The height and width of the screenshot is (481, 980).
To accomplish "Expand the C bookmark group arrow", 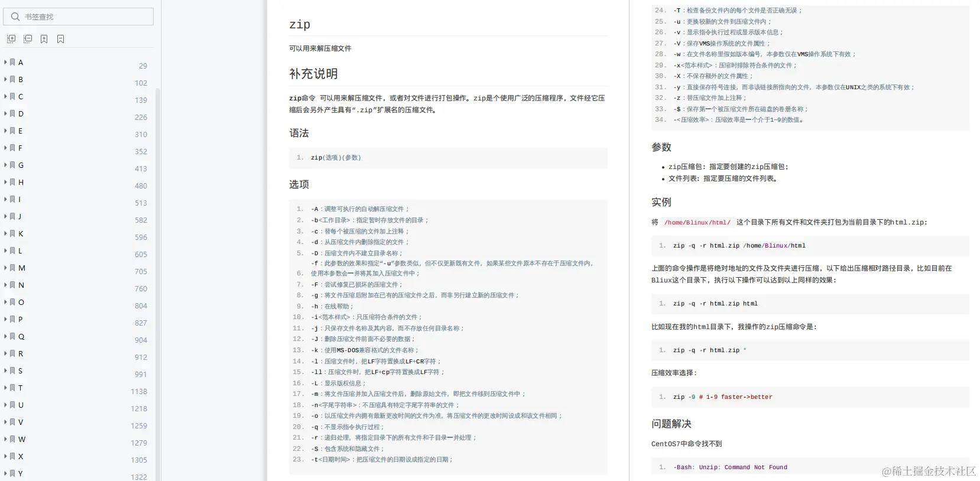I will click(5, 96).
